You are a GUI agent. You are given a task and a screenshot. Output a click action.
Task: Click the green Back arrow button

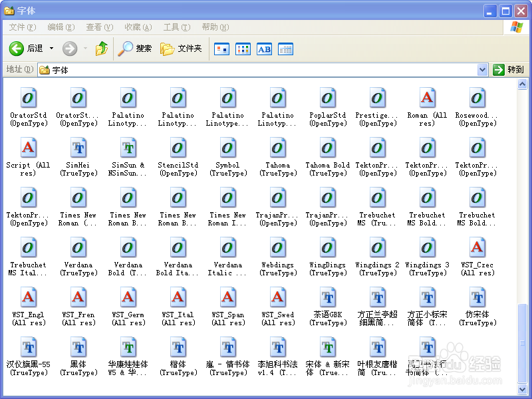point(16,49)
